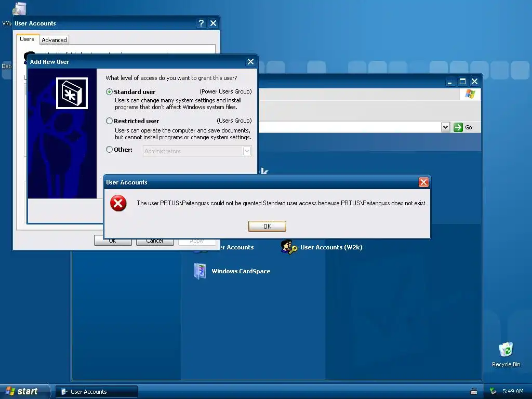
Task: Minimize the Control Panel window
Action: click(x=449, y=82)
